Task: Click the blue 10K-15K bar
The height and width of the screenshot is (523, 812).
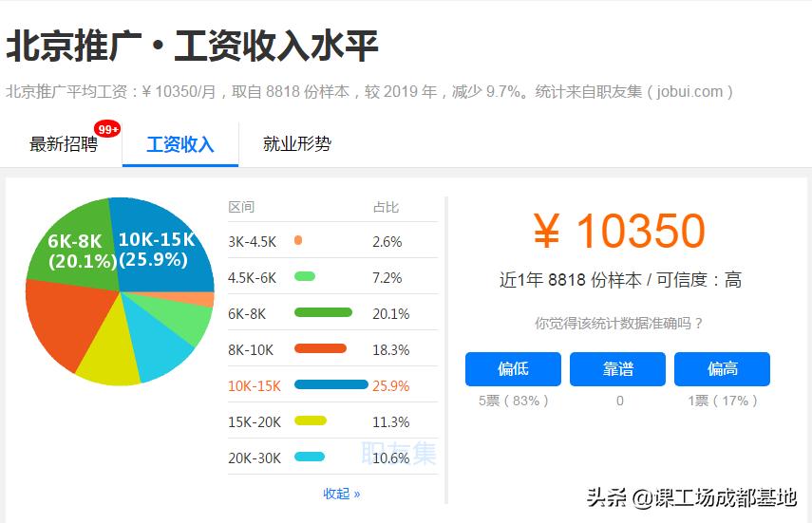Action: pyautogui.click(x=331, y=384)
